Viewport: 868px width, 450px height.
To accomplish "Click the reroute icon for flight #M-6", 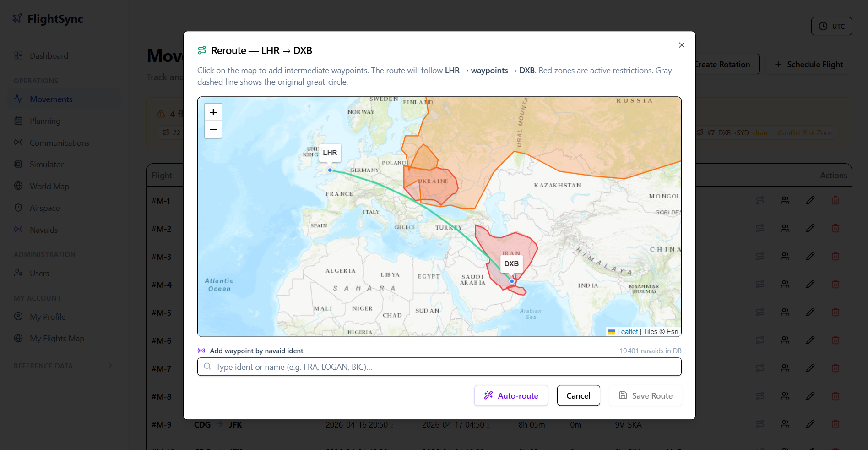I will [760, 340].
